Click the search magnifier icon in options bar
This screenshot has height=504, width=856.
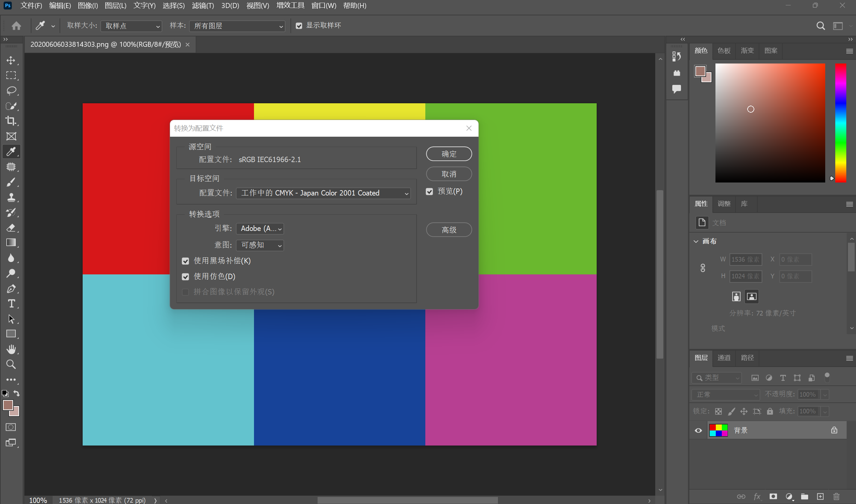[820, 26]
